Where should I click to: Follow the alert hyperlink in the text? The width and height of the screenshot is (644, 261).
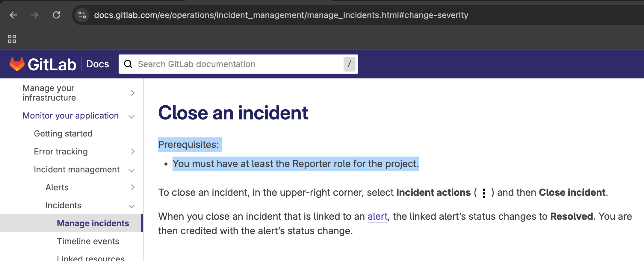pyautogui.click(x=377, y=216)
